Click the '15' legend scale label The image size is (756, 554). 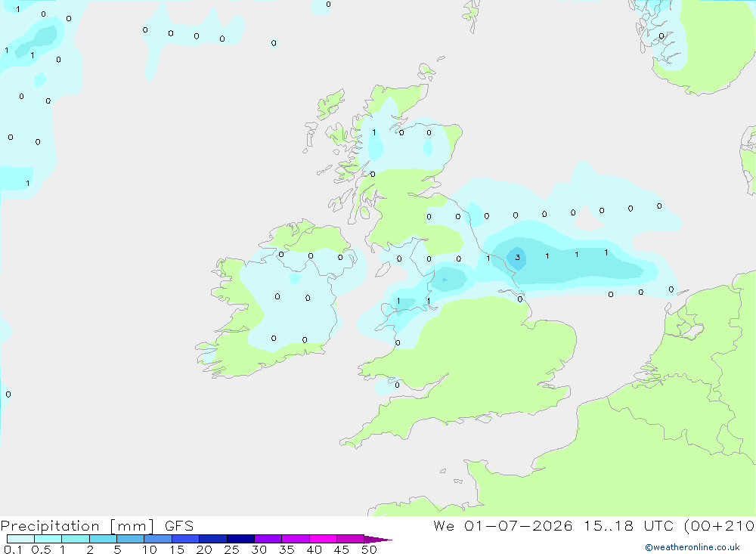177,549
